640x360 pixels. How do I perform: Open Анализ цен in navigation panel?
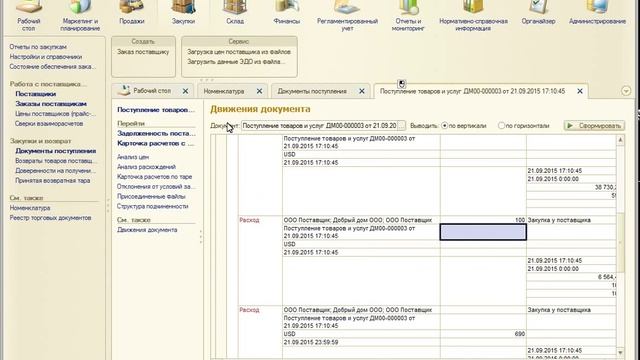point(133,157)
